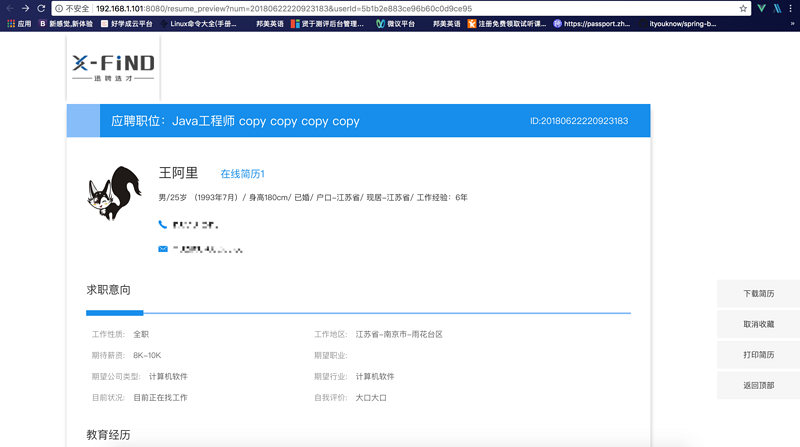Click the browser forward arrow

[x=25, y=8]
